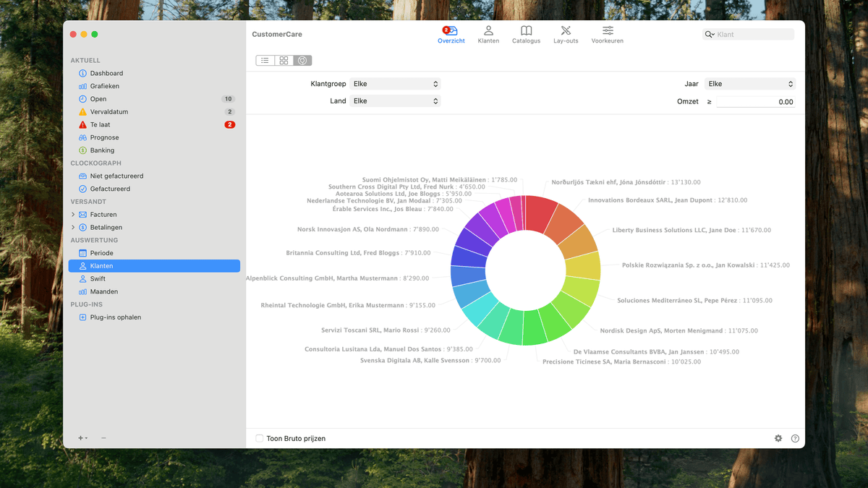The height and width of the screenshot is (488, 868).
Task: Select the donut chart view button
Action: click(x=302, y=61)
